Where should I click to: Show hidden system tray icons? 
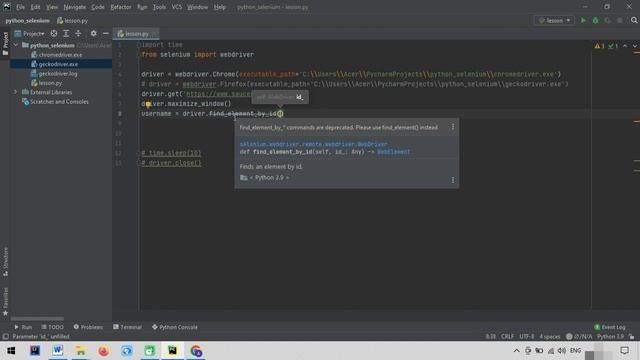(516, 351)
